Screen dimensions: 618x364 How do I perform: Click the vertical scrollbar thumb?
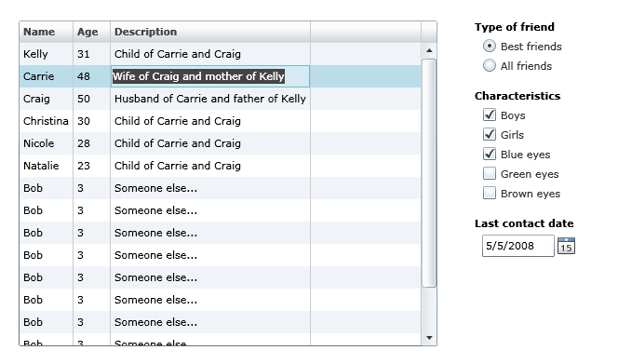tap(429, 173)
